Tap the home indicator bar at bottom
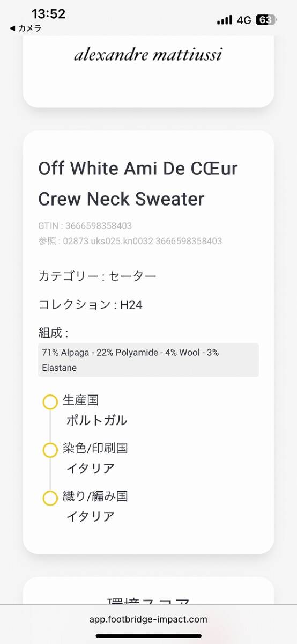This screenshot has width=297, height=644. (148, 636)
